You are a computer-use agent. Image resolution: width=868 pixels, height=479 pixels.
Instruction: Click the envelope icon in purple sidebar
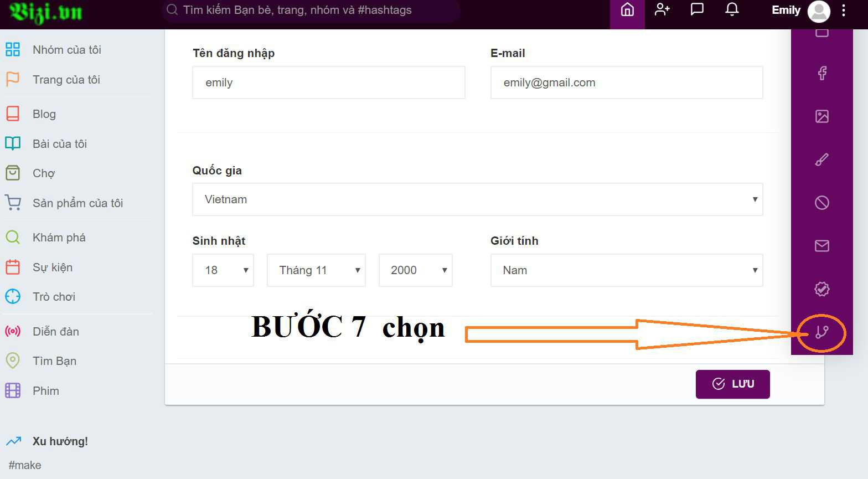point(822,246)
